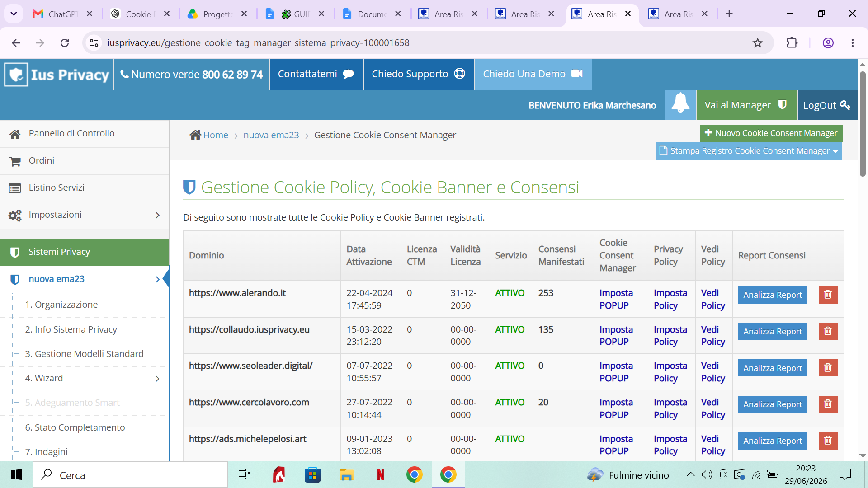Viewport: 868px width, 488px height.
Task: Click the Windows search box
Action: coord(130,474)
